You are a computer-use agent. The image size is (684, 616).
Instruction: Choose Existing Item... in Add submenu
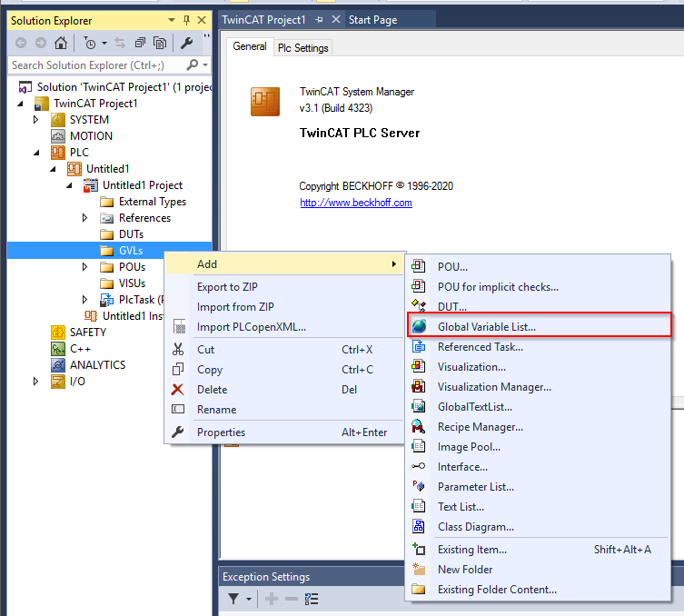click(x=540, y=550)
